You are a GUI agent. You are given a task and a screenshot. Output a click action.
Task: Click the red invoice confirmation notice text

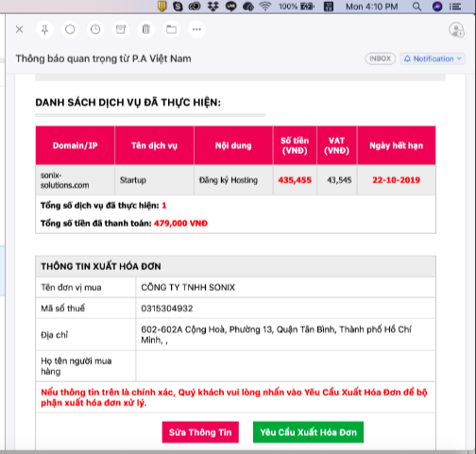[234, 397]
